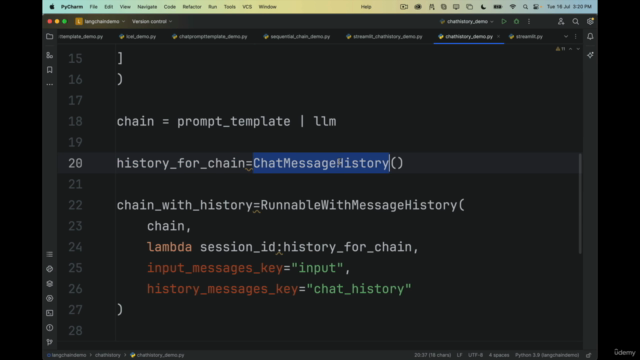Open the Run menu
This screenshot has height=360, width=640.
[x=213, y=7]
